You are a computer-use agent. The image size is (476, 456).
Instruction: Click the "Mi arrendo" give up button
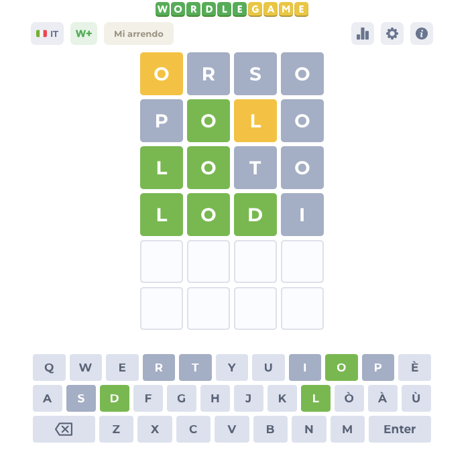point(139,34)
